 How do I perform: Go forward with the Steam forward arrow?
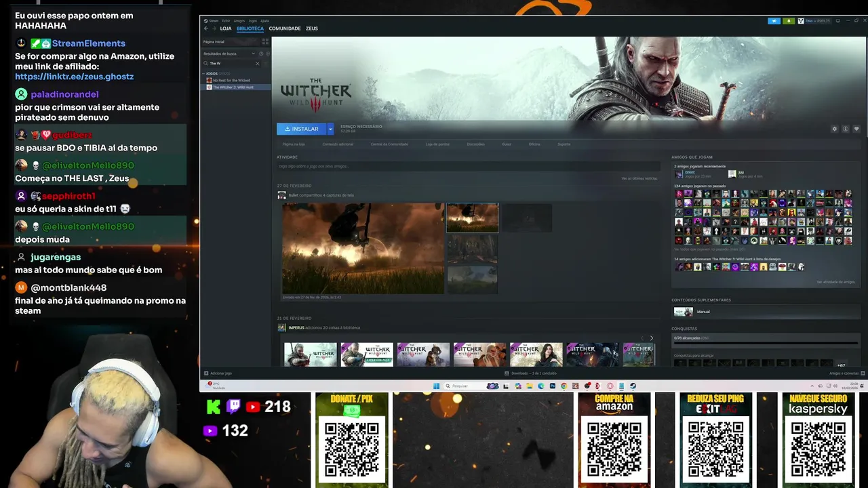point(214,28)
